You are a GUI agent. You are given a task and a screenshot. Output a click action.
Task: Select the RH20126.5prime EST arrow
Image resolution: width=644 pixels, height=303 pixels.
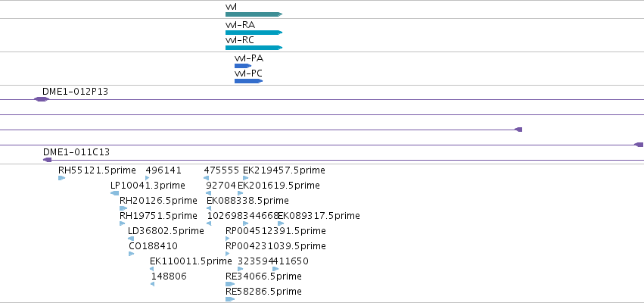[x=123, y=208]
